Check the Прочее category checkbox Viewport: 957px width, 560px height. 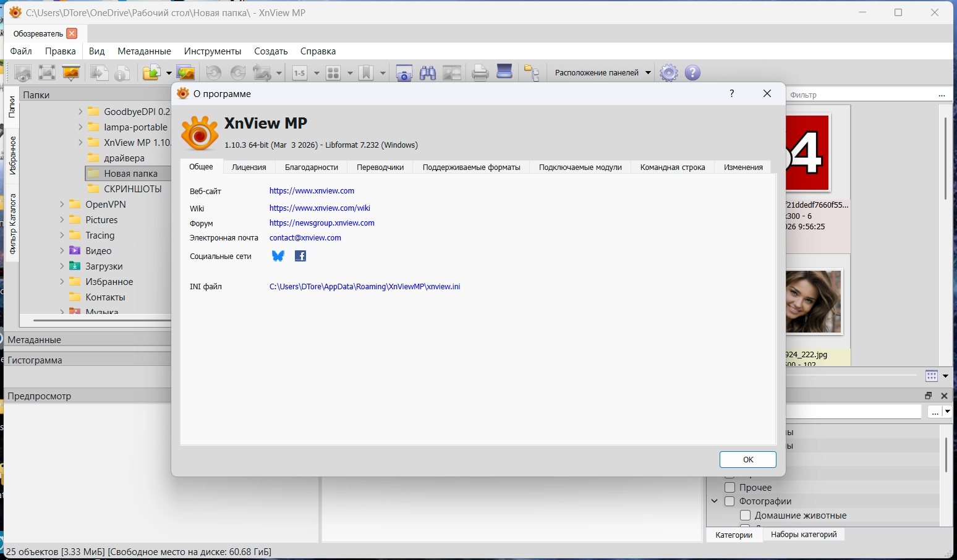(729, 488)
